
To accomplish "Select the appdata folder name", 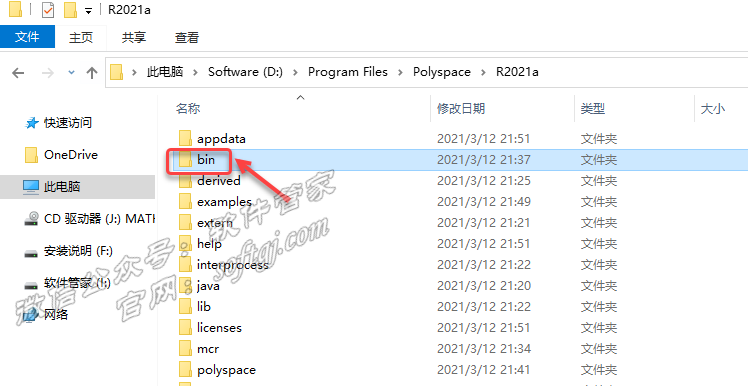I will pyautogui.click(x=221, y=139).
